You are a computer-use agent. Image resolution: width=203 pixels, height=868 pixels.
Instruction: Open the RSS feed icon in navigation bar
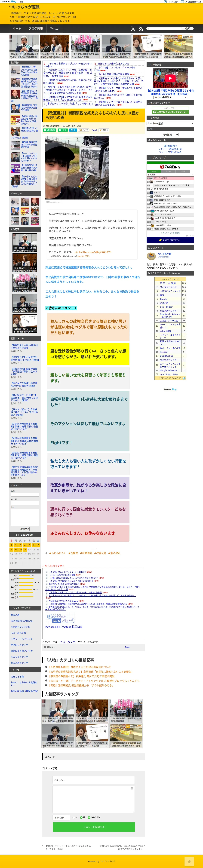click(141, 29)
